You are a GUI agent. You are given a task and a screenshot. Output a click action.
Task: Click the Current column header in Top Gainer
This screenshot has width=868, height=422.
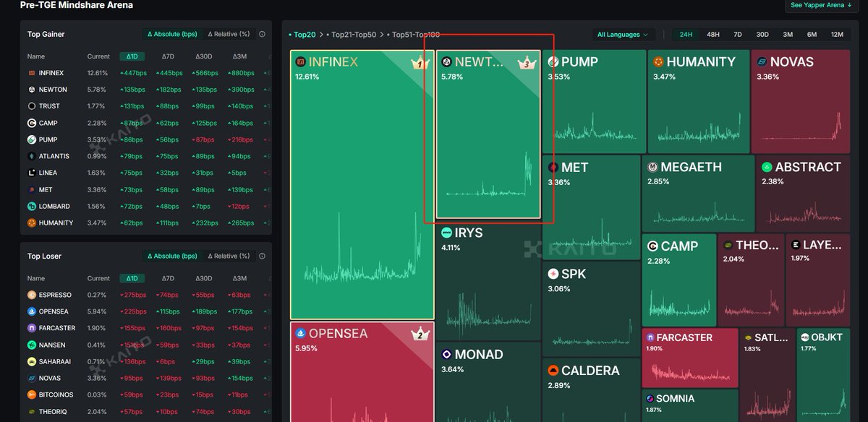pyautogui.click(x=98, y=56)
